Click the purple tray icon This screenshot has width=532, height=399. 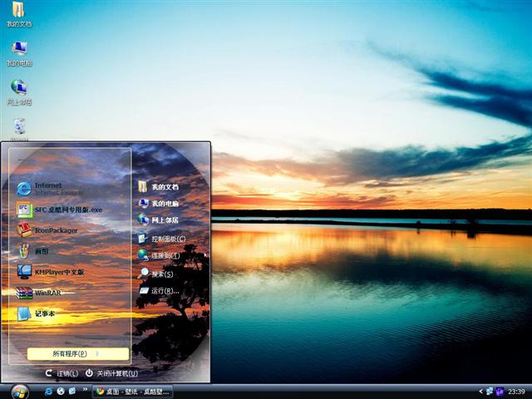500,392
